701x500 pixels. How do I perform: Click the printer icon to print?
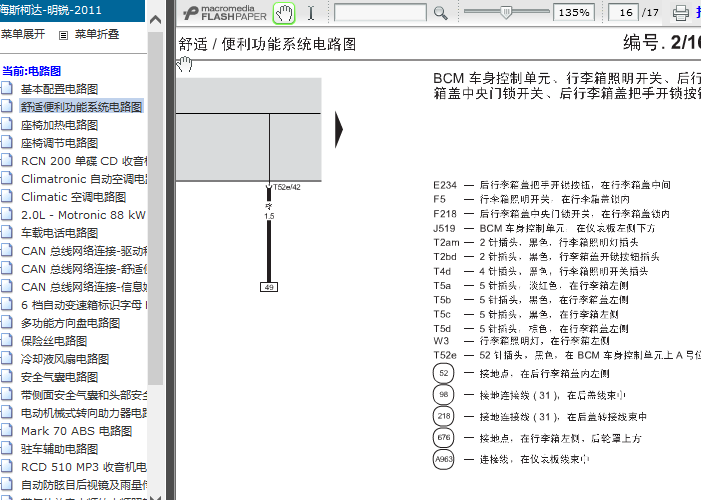(x=681, y=13)
